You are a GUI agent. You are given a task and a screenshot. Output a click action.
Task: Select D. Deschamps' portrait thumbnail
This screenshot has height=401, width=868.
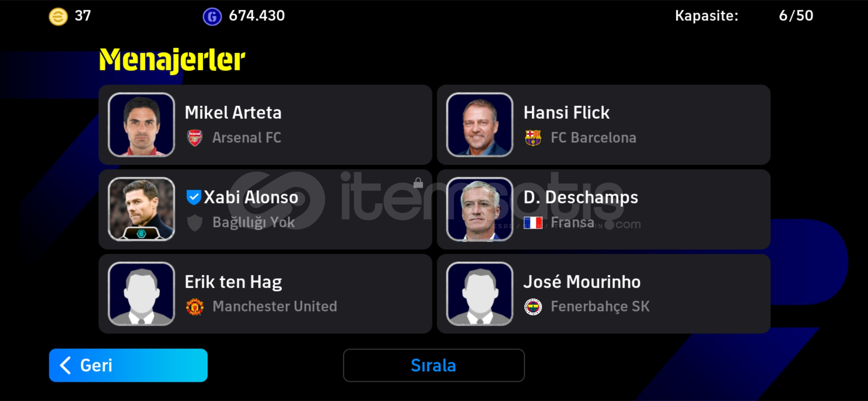tap(480, 209)
